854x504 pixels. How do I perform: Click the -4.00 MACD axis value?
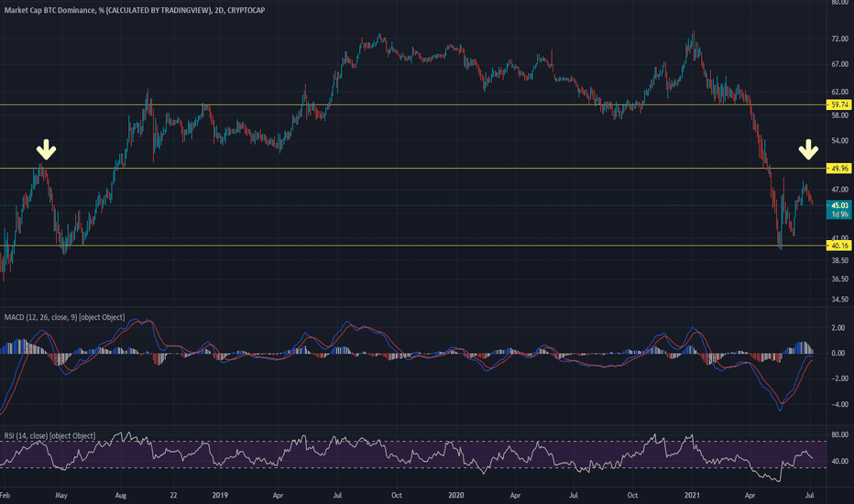coord(838,404)
